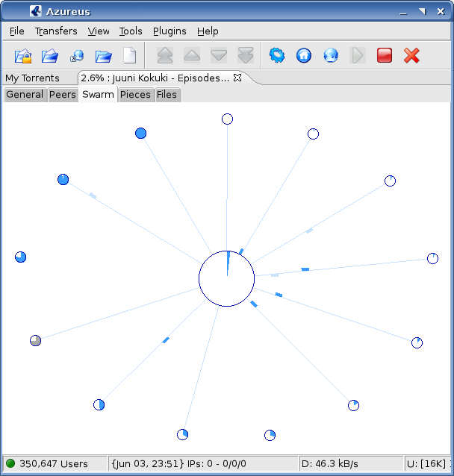This screenshot has height=476, width=454.
Task: Click '350,647 Users' in status bar
Action: (x=54, y=463)
